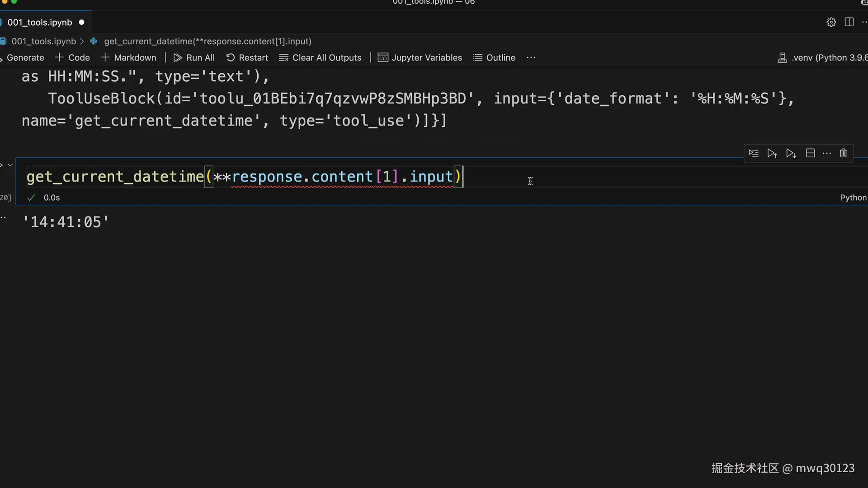Split editor right using layout icon
This screenshot has width=868, height=488.
tap(849, 22)
